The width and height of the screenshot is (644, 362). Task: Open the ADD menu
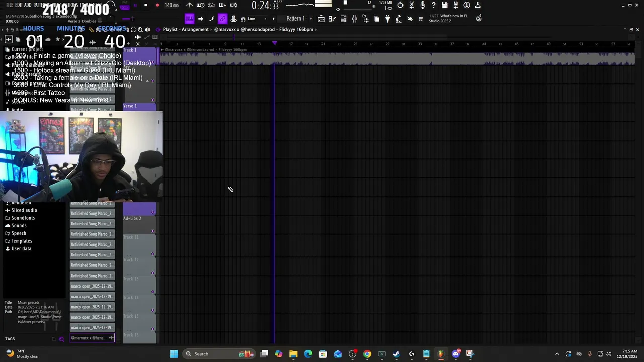(x=28, y=5)
